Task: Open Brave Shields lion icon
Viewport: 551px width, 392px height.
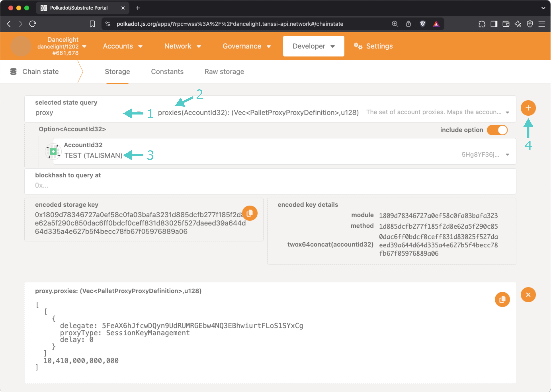Action: pyautogui.click(x=423, y=24)
